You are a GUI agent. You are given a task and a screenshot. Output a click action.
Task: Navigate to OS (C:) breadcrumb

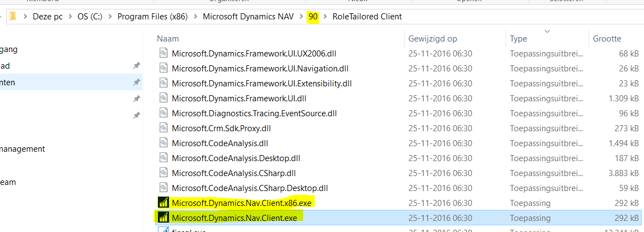pyautogui.click(x=90, y=17)
